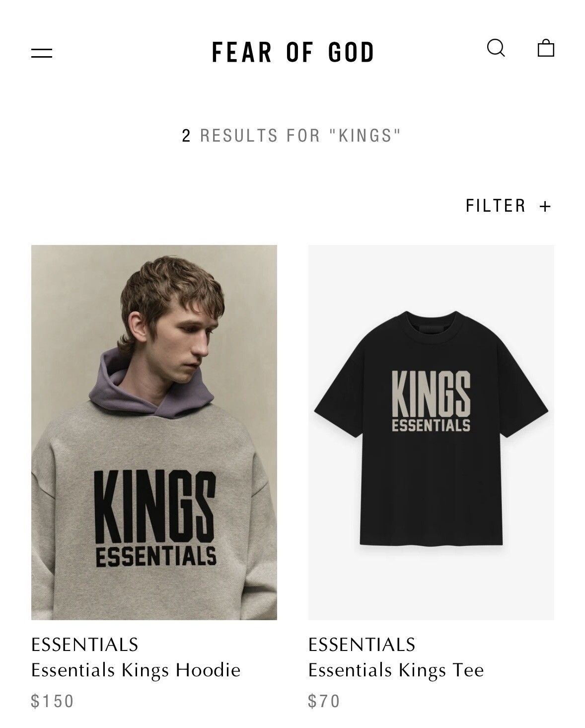The image size is (585, 728).
Task: Click the $150 hoodie price
Action: pos(52,701)
